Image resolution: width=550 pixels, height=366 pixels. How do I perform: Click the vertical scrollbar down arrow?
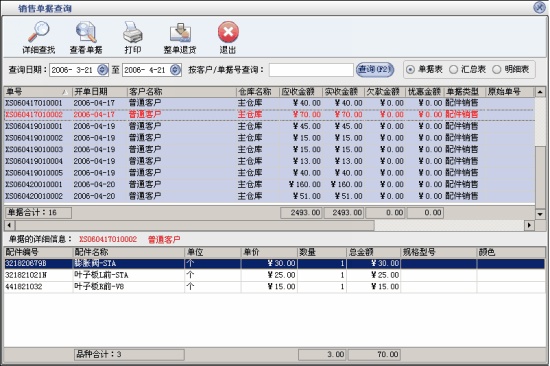coord(540,213)
